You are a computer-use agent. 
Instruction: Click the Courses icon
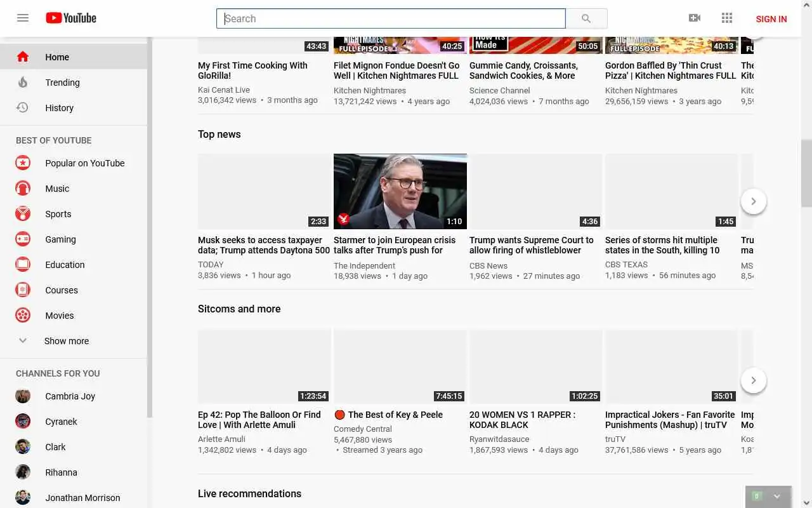coord(23,290)
